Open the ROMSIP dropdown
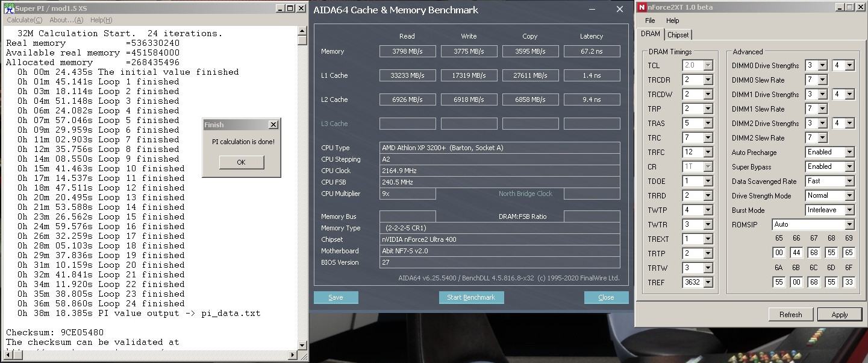 [x=849, y=224]
